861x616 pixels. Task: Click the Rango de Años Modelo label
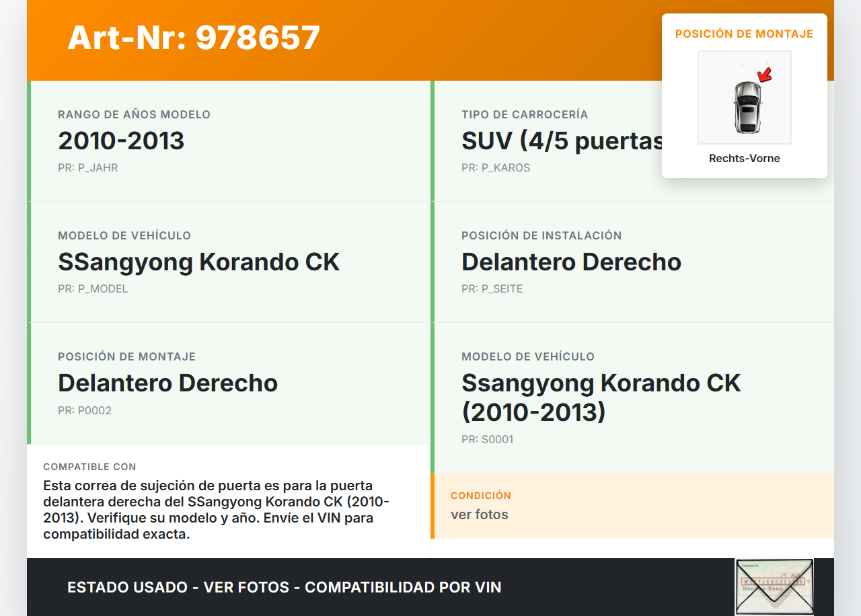point(134,115)
